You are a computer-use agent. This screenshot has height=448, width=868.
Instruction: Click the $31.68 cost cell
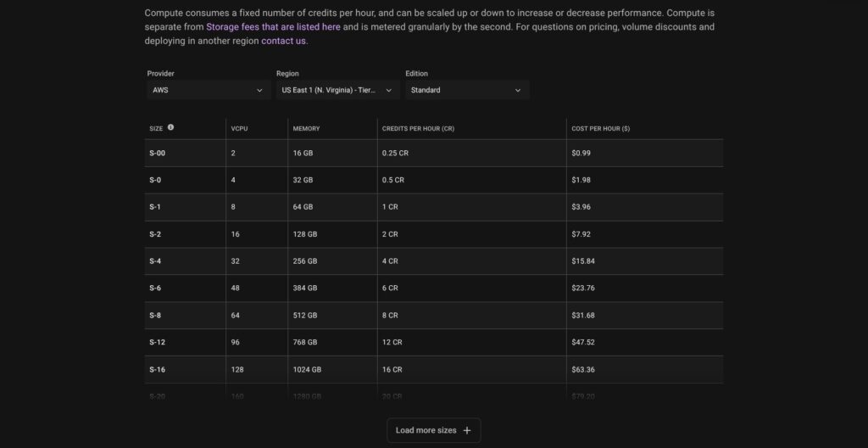point(644,316)
